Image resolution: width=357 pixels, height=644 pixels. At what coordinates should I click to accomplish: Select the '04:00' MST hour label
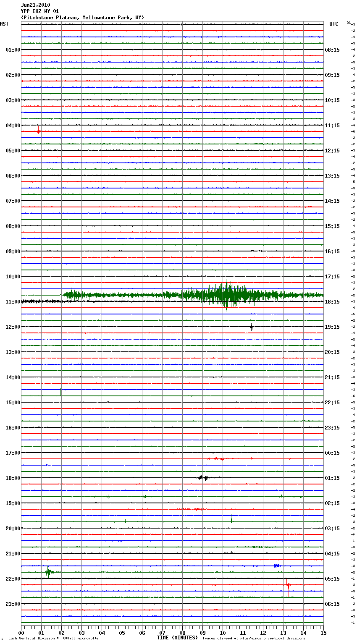point(13,126)
